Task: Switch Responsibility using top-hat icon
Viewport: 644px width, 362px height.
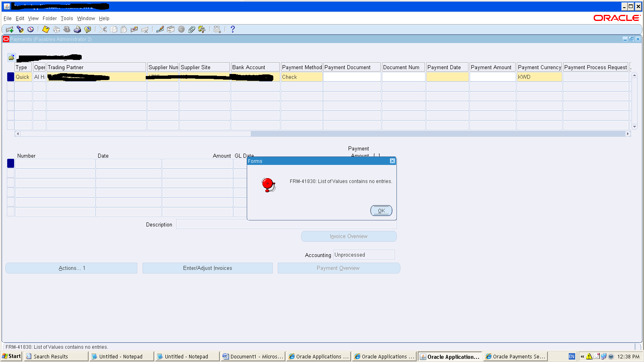Action: coord(67,29)
